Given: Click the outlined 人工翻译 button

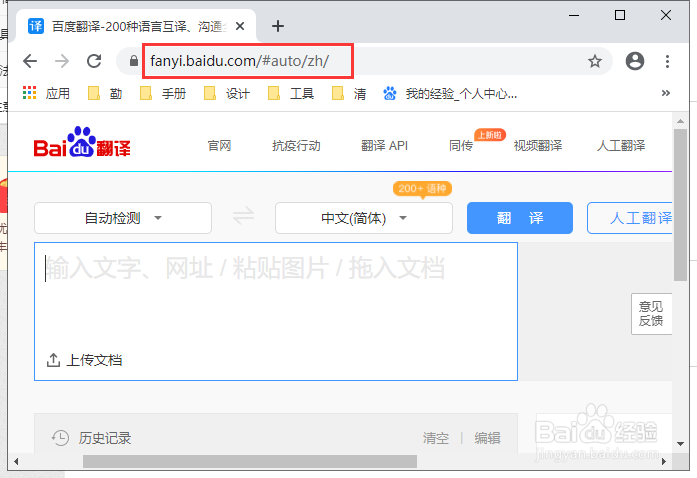Looking at the screenshot, I should 630,218.
